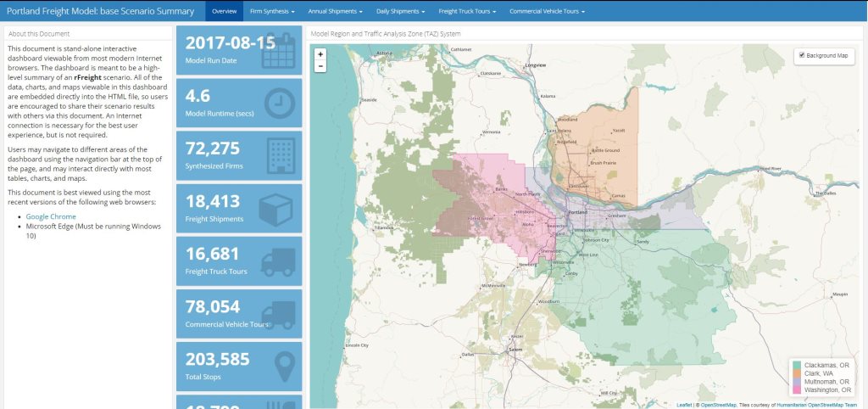The image size is (868, 409).
Task: Open the Freight Truck Tours menu
Action: [467, 12]
